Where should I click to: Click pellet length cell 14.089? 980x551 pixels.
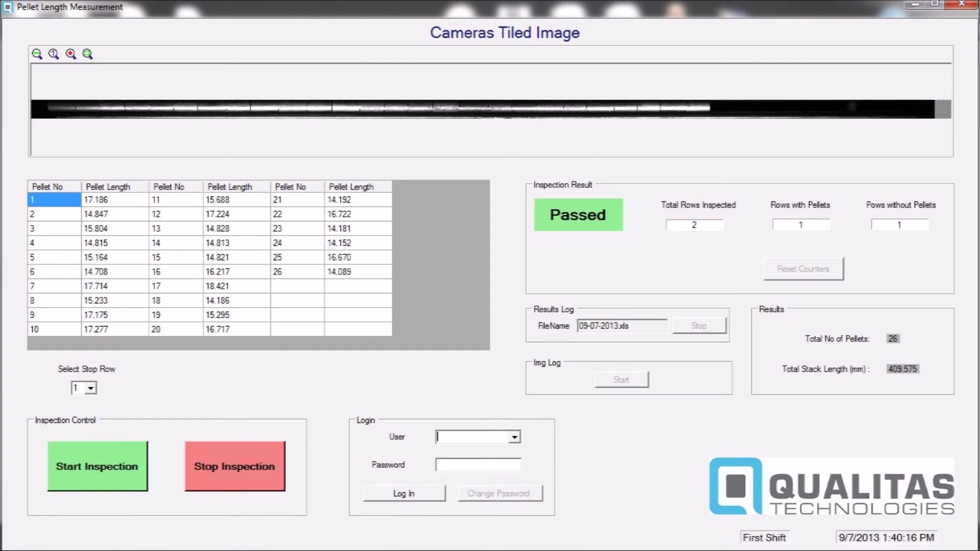tap(358, 272)
